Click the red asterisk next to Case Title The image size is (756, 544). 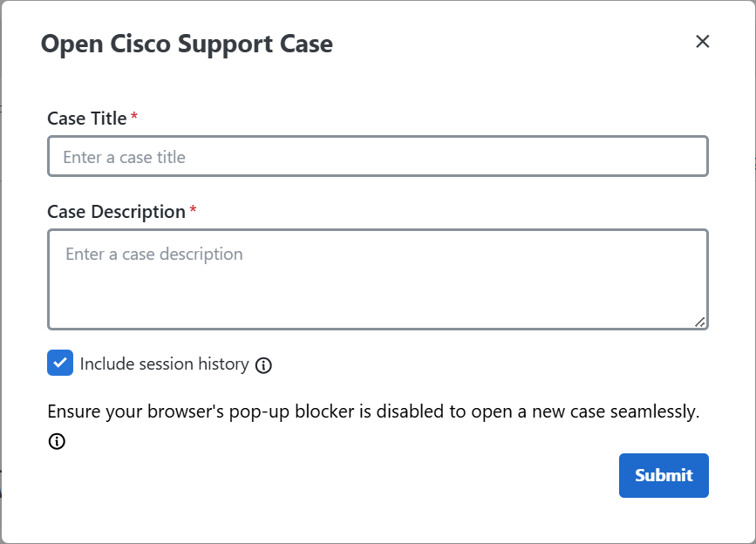pyautogui.click(x=134, y=116)
